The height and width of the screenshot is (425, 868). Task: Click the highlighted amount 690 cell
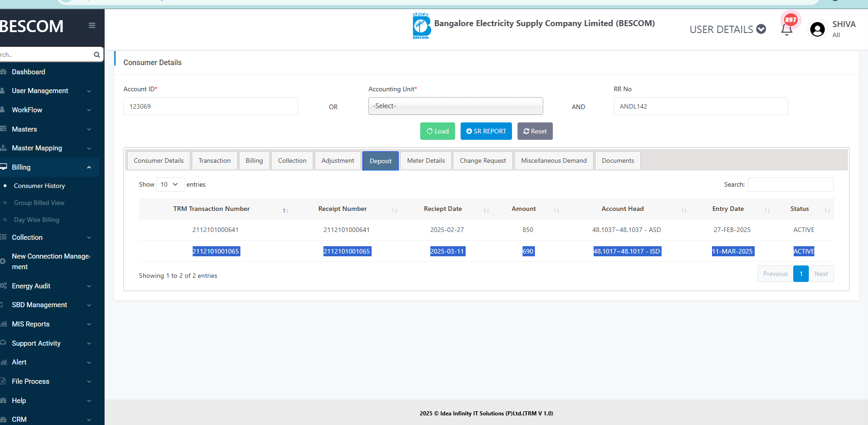(528, 251)
